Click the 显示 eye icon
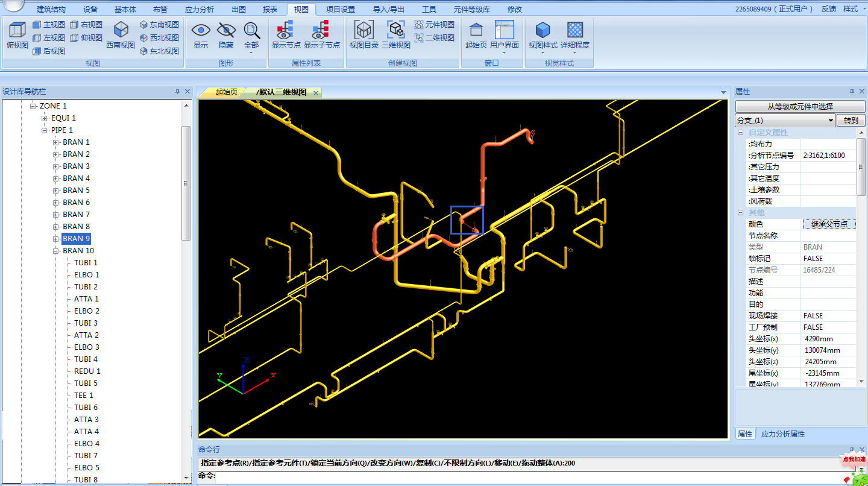The height and width of the screenshot is (486, 868). coord(201,30)
